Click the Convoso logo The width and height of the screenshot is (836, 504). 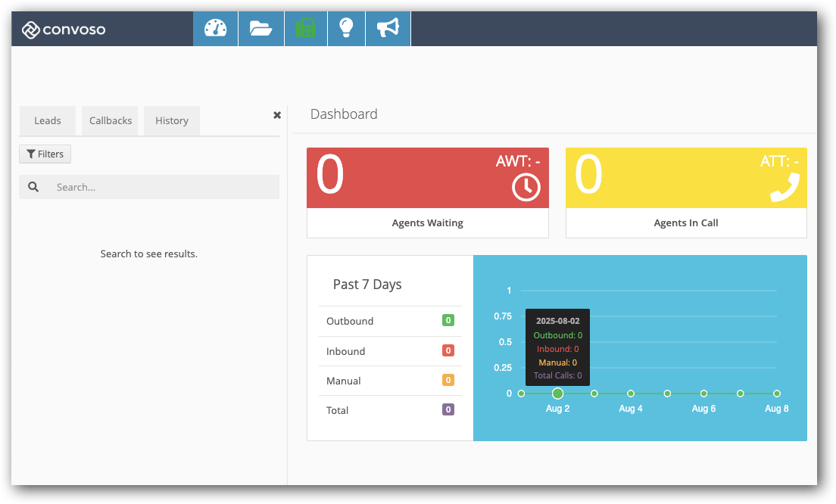point(64,30)
